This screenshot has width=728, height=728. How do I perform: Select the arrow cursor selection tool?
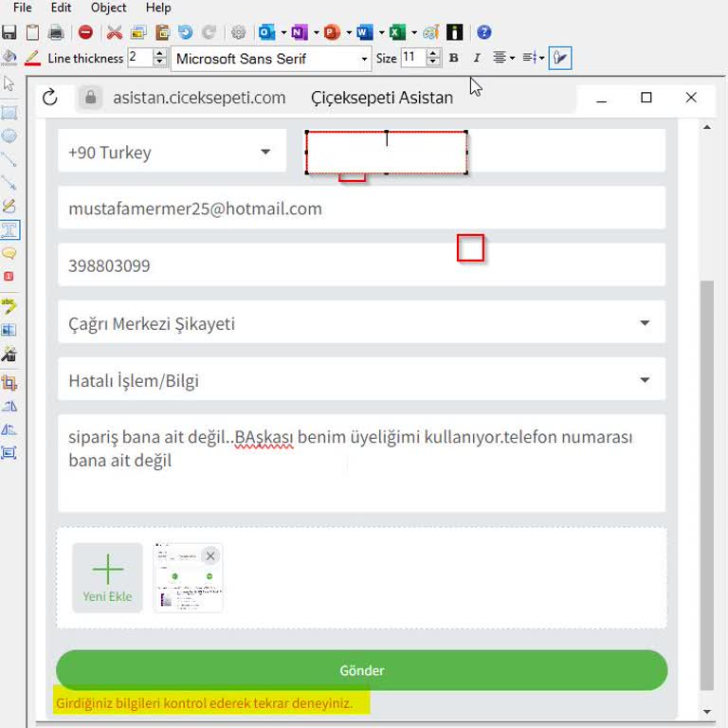pos(9,84)
